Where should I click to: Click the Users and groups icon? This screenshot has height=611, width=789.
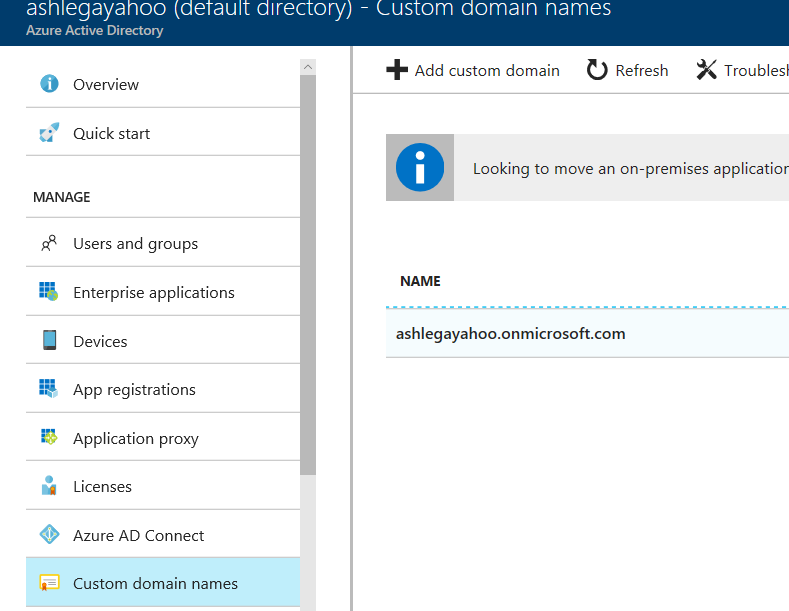point(49,243)
